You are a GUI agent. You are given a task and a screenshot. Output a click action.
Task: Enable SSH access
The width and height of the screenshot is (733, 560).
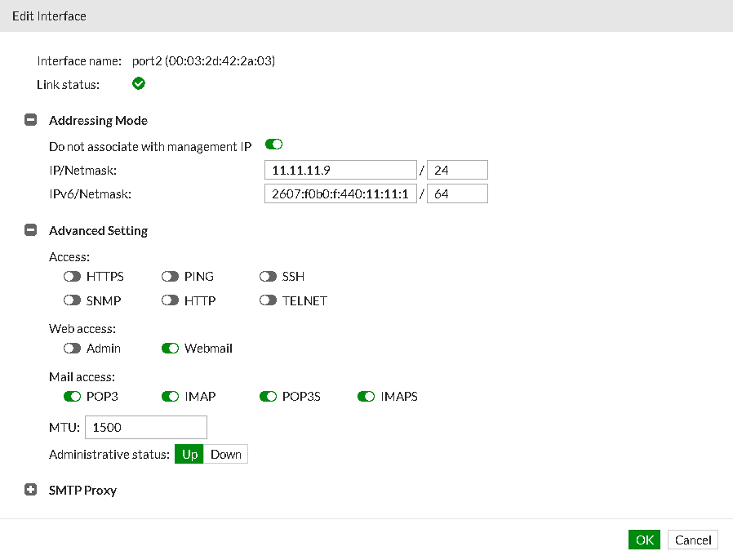pyautogui.click(x=268, y=276)
